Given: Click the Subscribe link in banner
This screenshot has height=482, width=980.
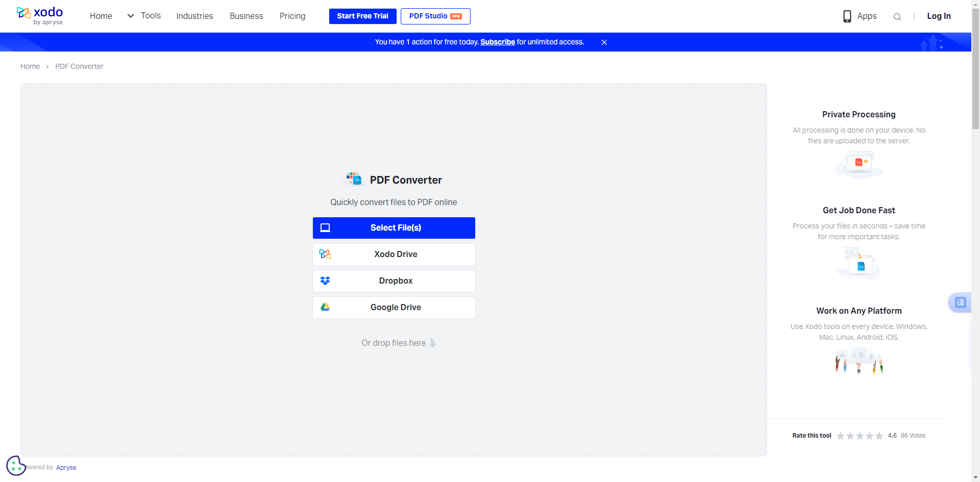Looking at the screenshot, I should [498, 42].
